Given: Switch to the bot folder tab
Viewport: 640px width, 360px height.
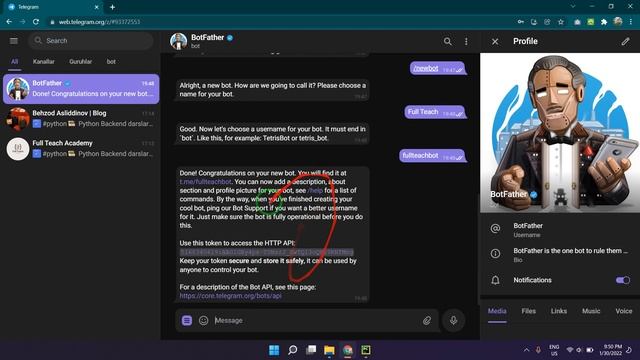Looking at the screenshot, I should [x=111, y=62].
